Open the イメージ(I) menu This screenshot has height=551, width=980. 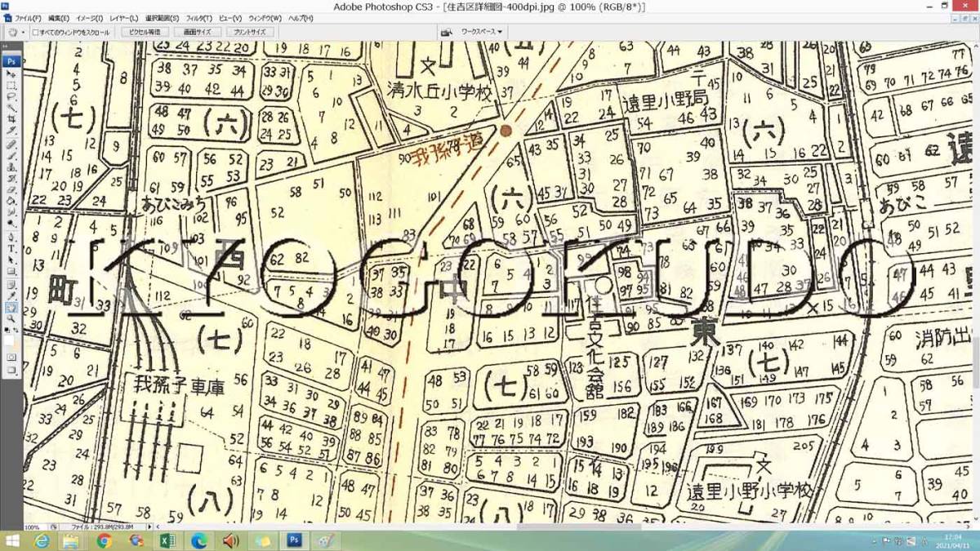[89, 18]
